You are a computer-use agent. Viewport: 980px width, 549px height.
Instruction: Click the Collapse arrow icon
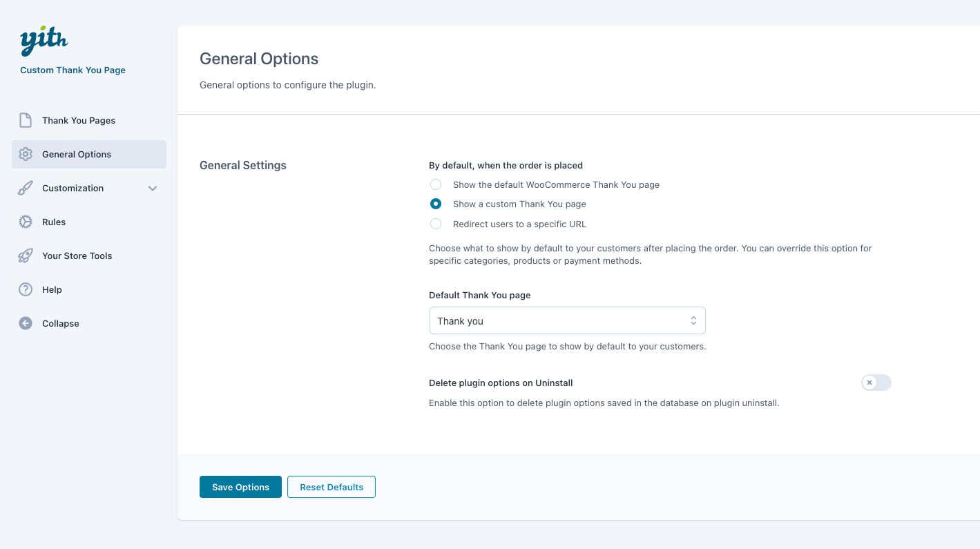click(26, 323)
